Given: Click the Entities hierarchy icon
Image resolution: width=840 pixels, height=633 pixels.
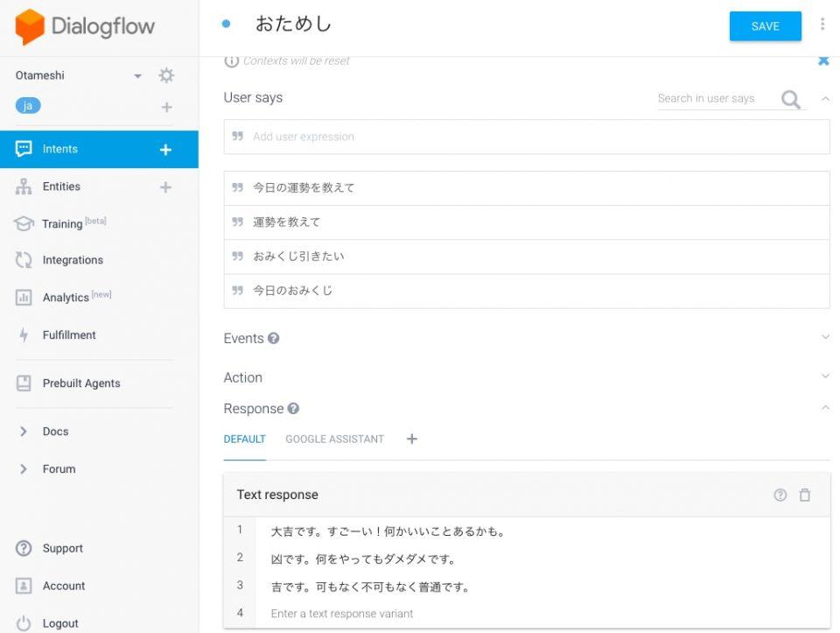Looking at the screenshot, I should (x=24, y=186).
